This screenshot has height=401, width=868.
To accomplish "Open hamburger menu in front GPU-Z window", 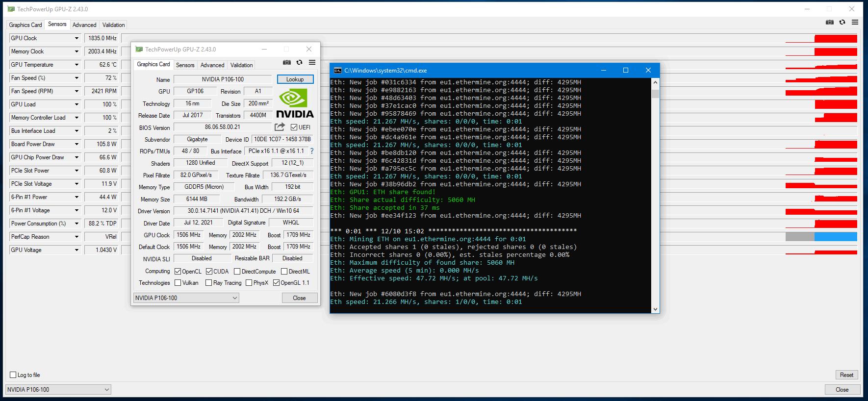I will click(x=312, y=62).
